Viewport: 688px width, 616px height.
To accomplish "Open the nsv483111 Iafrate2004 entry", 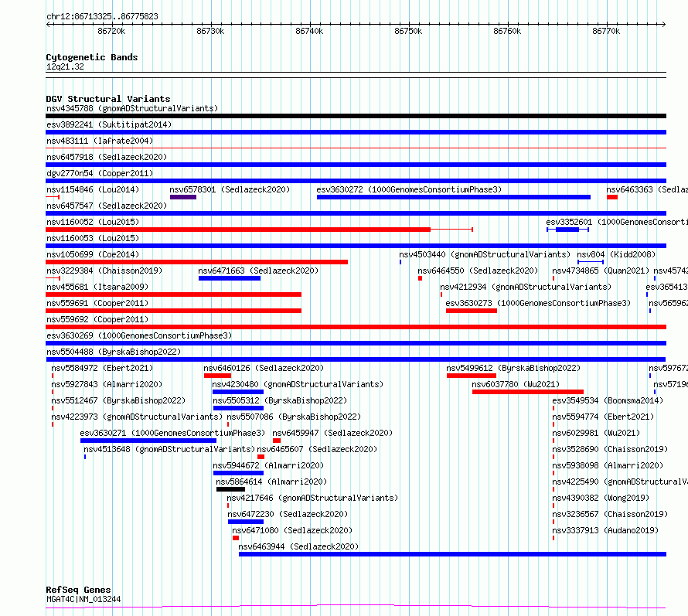I will click(x=100, y=141).
